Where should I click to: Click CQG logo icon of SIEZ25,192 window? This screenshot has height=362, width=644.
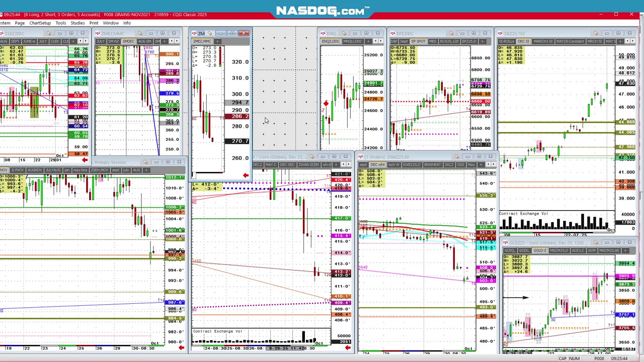point(500,33)
